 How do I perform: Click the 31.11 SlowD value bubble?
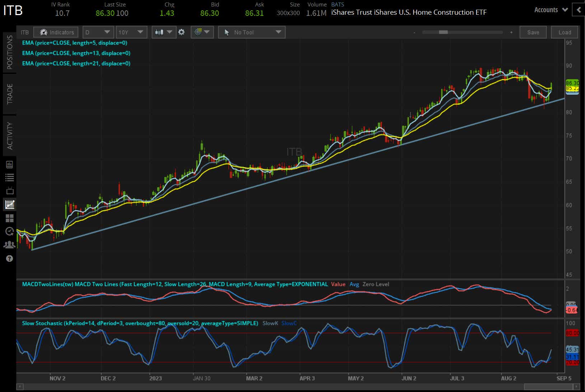(572, 357)
